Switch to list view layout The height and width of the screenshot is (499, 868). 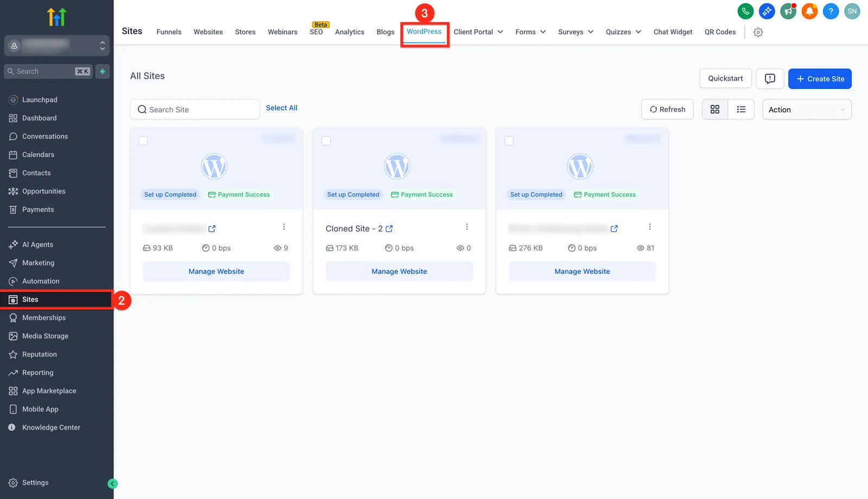coord(741,110)
